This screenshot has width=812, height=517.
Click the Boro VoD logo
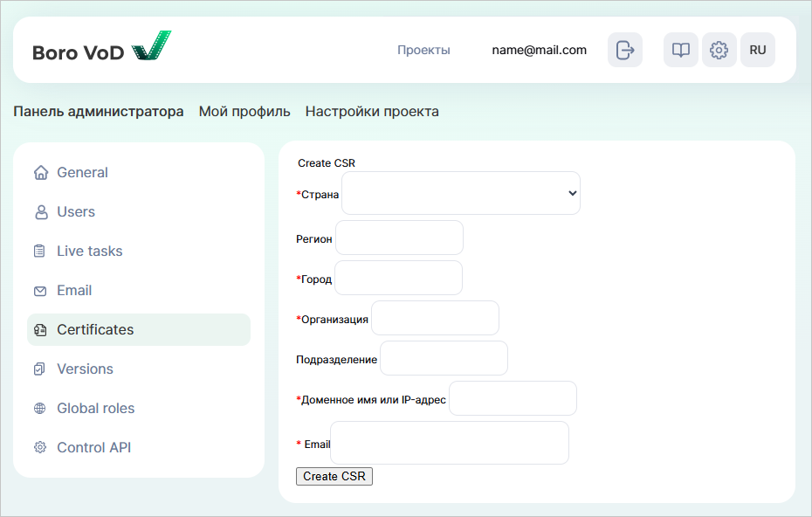click(101, 46)
